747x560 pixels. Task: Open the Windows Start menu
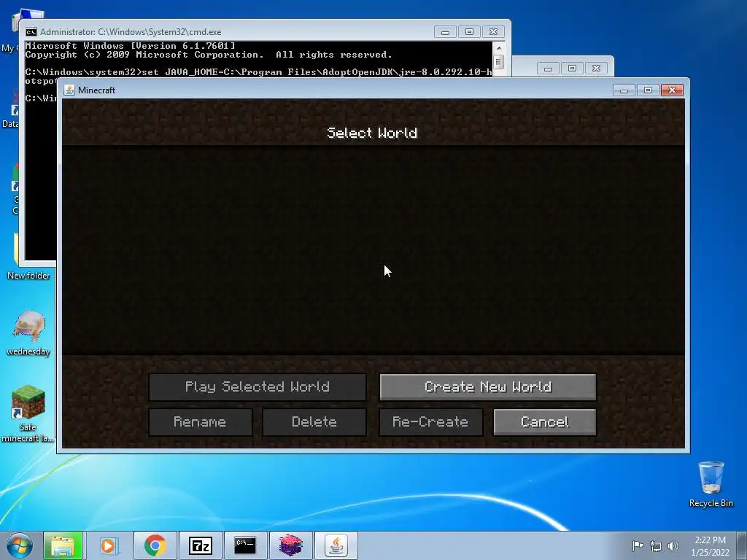(x=19, y=545)
